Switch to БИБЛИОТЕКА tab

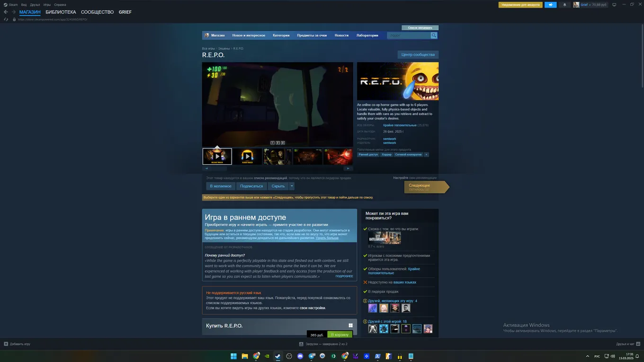click(61, 12)
